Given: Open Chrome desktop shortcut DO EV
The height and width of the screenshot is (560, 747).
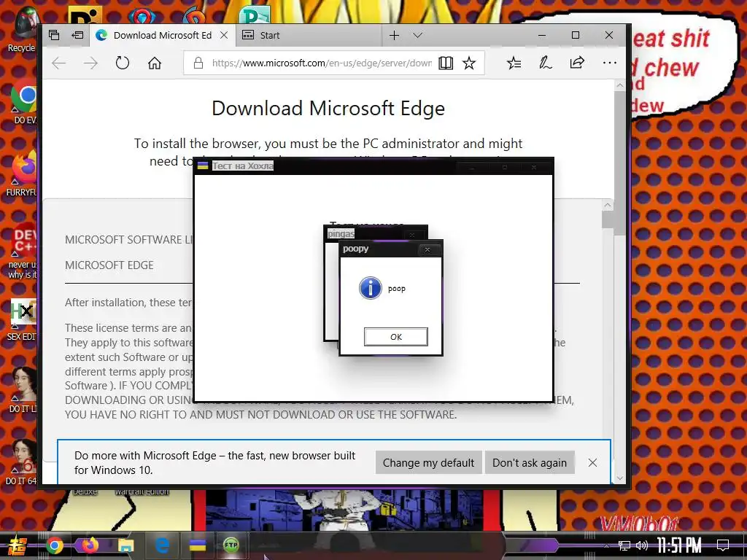Looking at the screenshot, I should coord(23,102).
